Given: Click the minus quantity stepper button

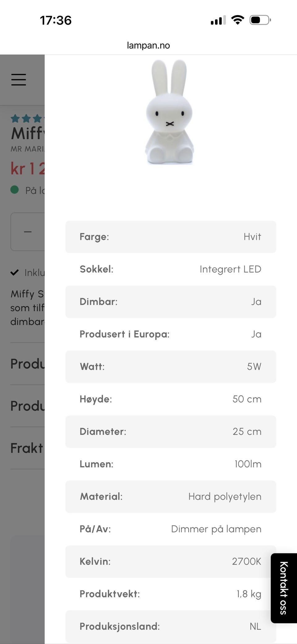Looking at the screenshot, I should 28,231.
